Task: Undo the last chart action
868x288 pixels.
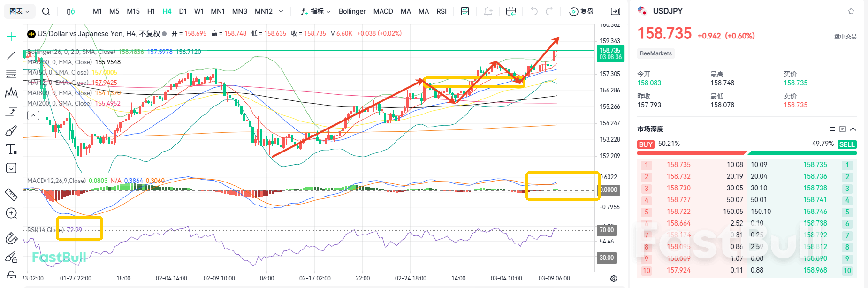Action: pyautogui.click(x=534, y=11)
